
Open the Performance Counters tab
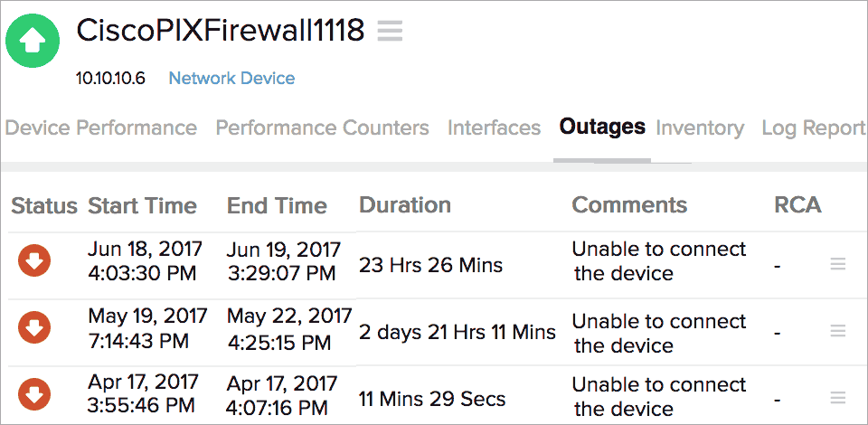coord(322,127)
